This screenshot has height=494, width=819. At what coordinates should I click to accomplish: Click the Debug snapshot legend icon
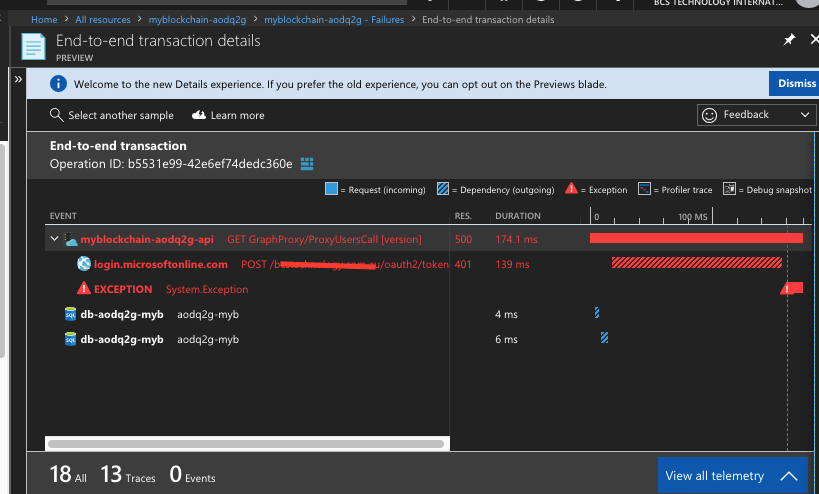(729, 189)
